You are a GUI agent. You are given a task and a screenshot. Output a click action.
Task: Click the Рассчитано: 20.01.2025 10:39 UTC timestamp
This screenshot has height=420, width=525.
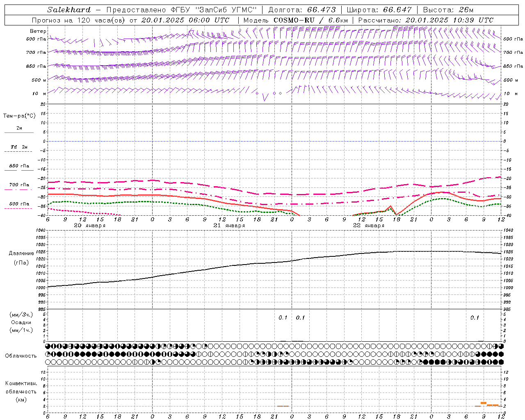click(x=426, y=20)
